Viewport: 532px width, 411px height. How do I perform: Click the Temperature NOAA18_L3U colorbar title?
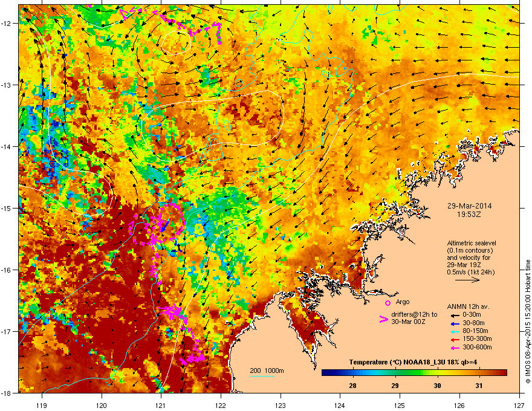pyautogui.click(x=413, y=362)
